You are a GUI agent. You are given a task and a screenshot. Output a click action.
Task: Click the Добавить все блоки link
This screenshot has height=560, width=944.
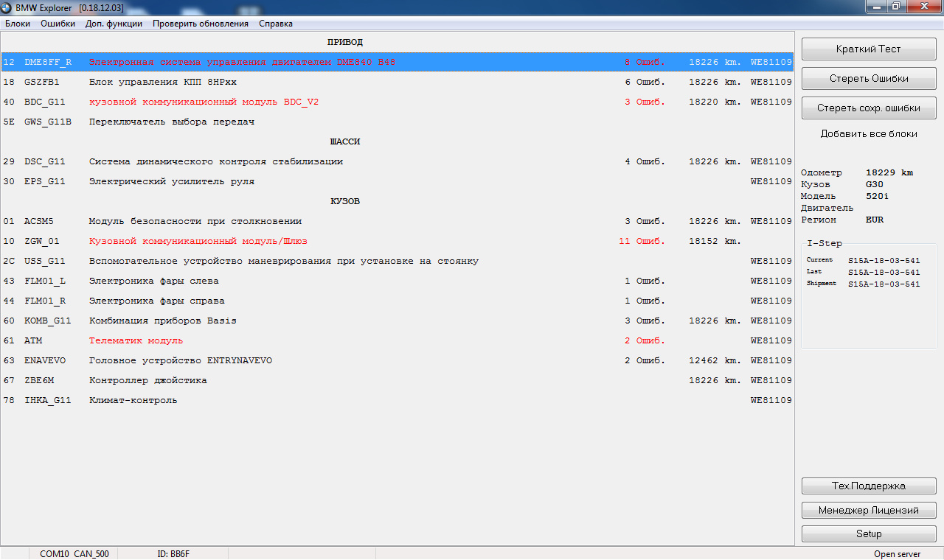(x=869, y=134)
